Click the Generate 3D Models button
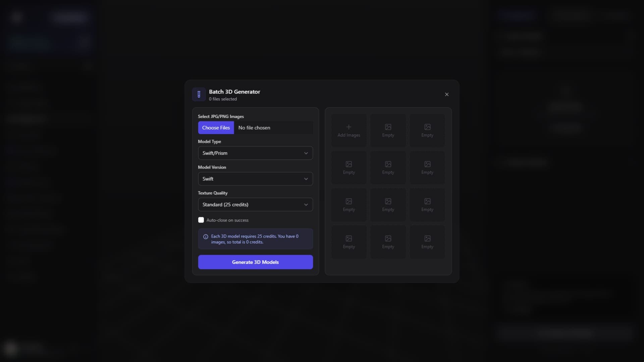Image resolution: width=644 pixels, height=362 pixels. (x=255, y=262)
